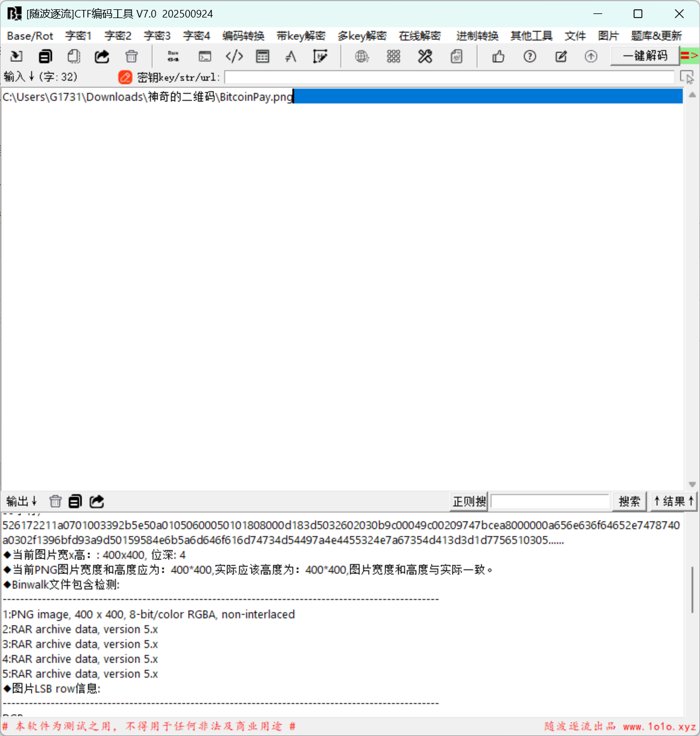Open help question mark icon
This screenshot has height=736, width=700.
pyautogui.click(x=529, y=57)
